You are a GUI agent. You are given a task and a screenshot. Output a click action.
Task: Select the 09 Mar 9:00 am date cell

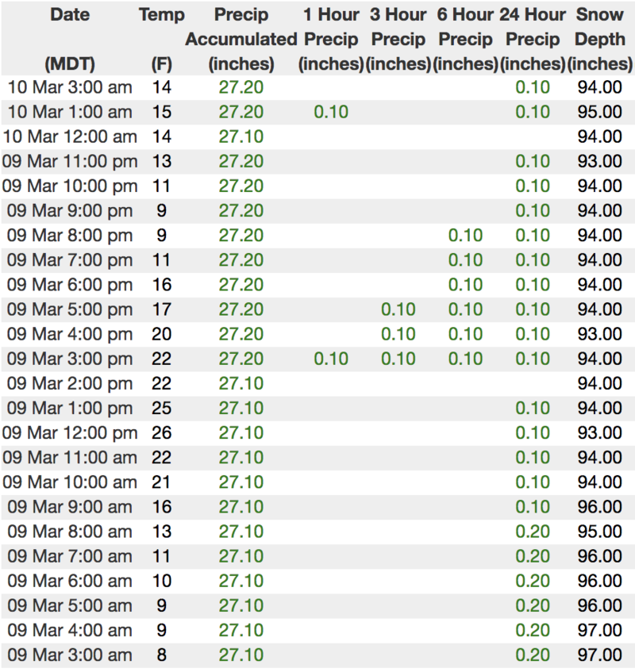pos(70,507)
